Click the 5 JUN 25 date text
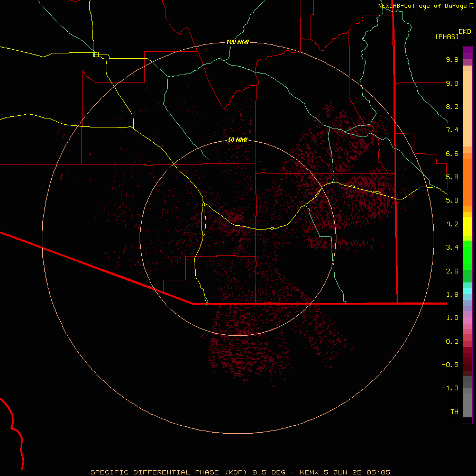The image size is (476, 476). [343, 472]
